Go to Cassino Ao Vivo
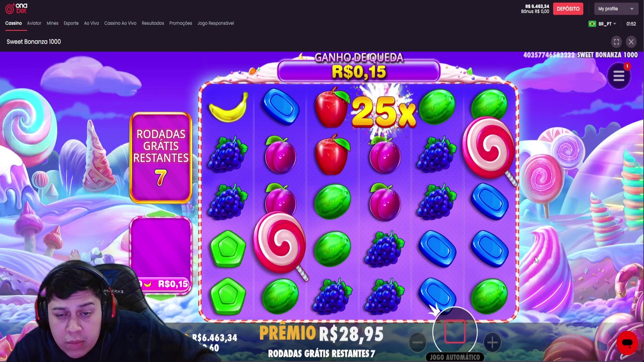644x362 pixels. 120,23
